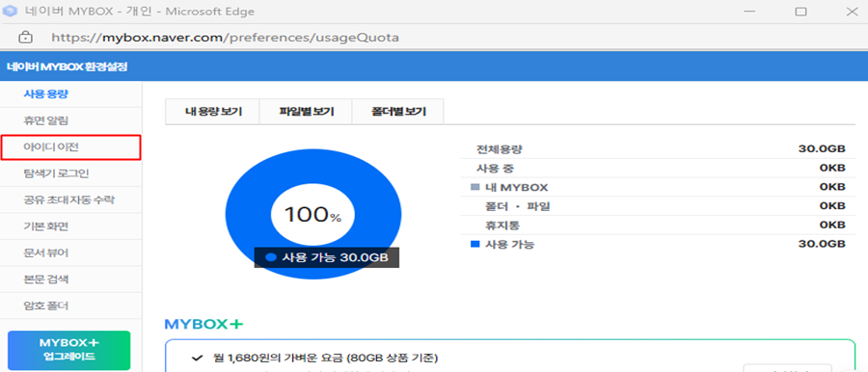This screenshot has width=868, height=372.
Task: Click the 100% label in chart center
Action: [x=312, y=215]
